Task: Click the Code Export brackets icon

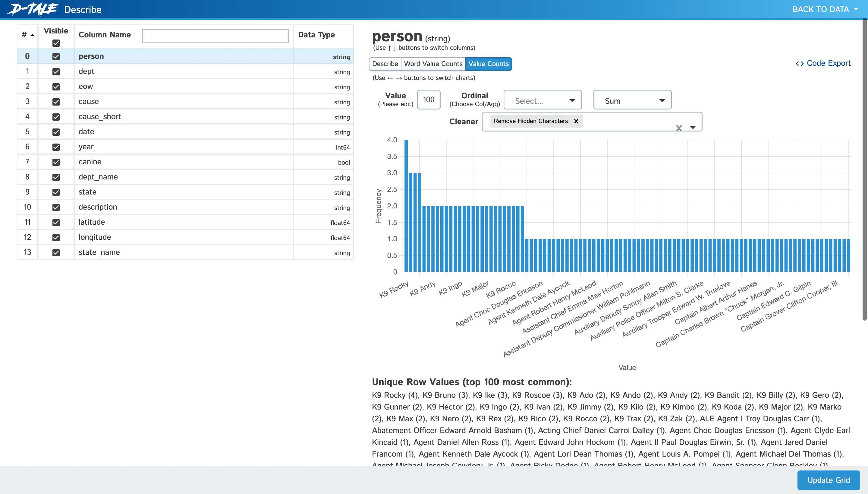Action: pyautogui.click(x=799, y=63)
